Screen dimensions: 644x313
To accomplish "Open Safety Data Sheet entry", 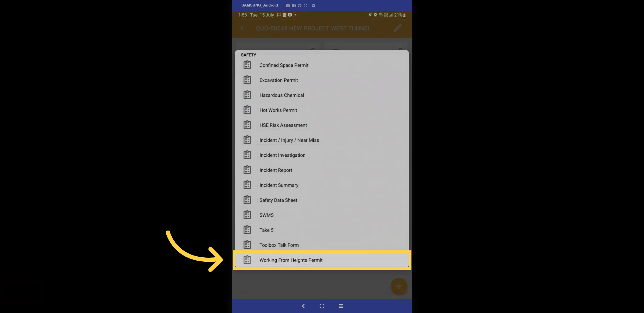I will (322, 200).
